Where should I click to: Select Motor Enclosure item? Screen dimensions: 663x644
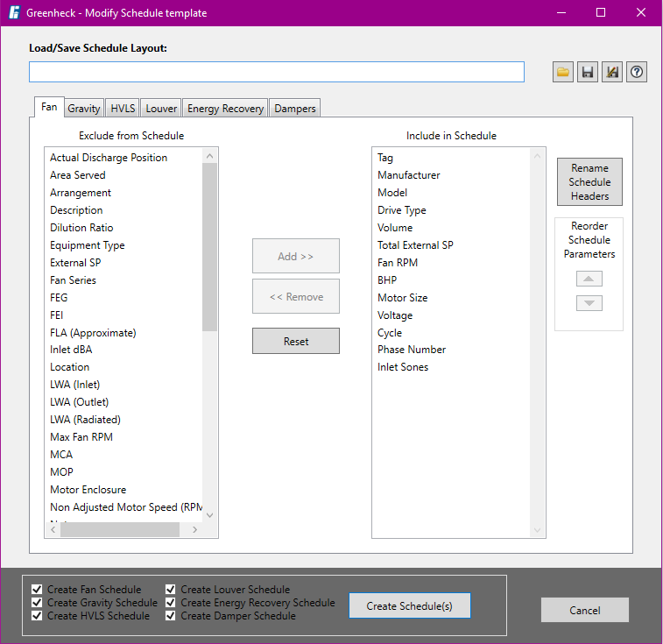pos(88,490)
